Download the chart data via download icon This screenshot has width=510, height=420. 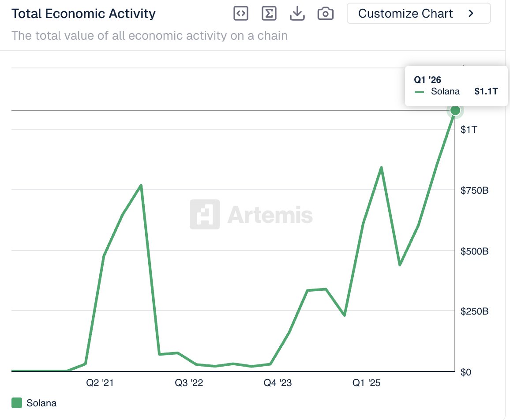tap(297, 14)
